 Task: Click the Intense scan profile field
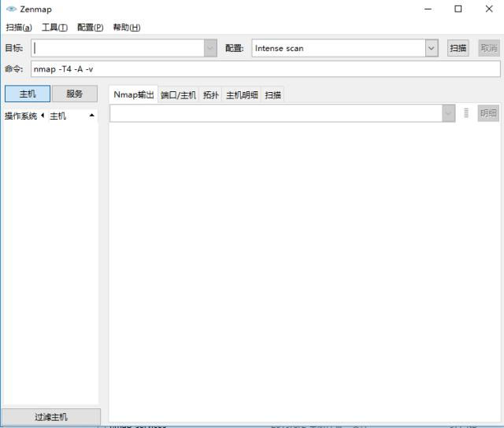pos(339,48)
